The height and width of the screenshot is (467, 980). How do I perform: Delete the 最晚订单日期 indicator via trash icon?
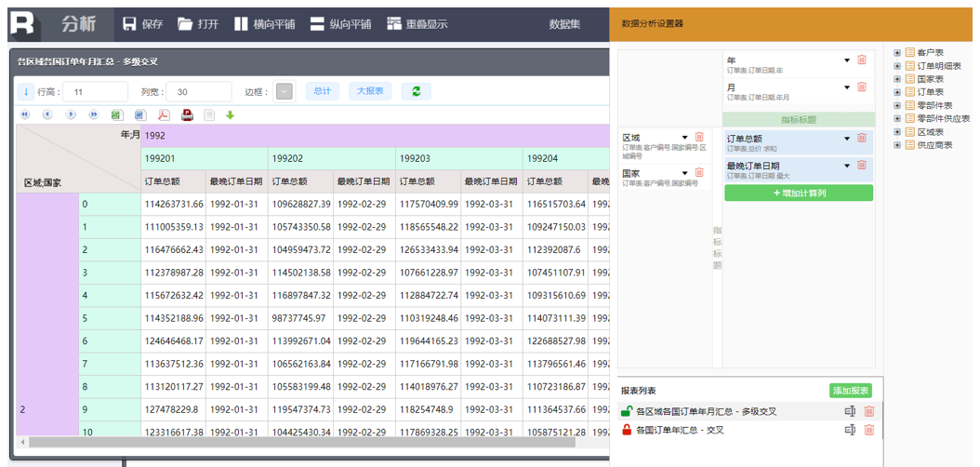point(862,166)
